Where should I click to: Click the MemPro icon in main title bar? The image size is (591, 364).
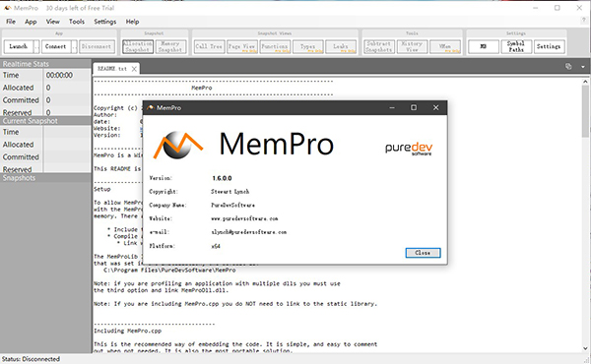pos(7,8)
